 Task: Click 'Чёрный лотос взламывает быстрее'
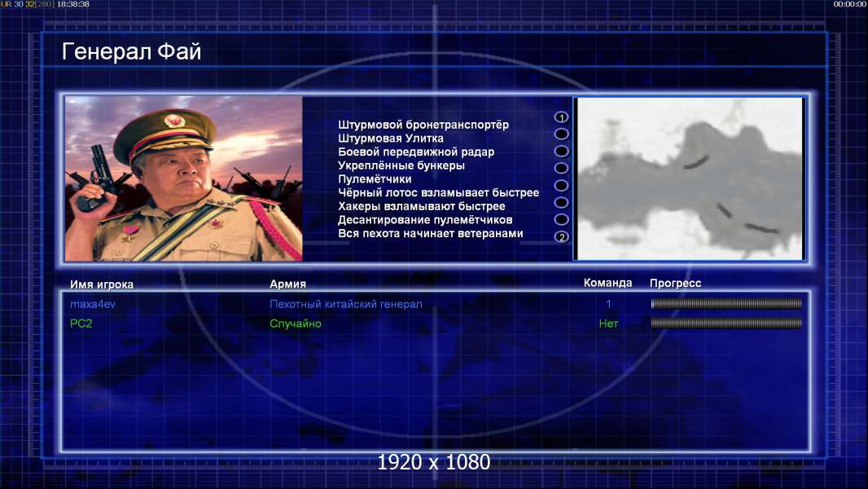(x=438, y=192)
